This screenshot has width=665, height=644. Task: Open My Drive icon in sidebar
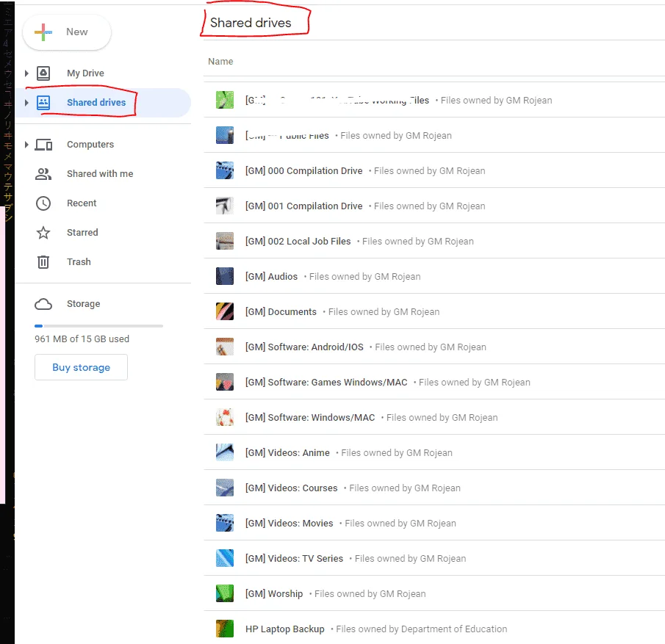pos(43,73)
